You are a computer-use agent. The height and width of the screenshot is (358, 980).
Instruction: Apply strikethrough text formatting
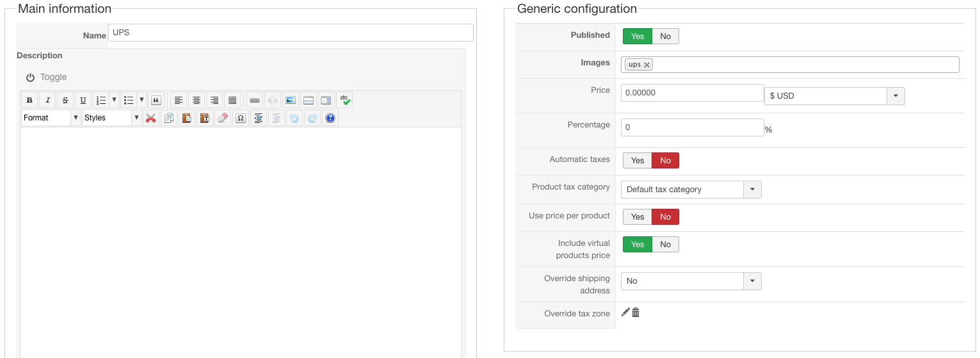(x=65, y=100)
